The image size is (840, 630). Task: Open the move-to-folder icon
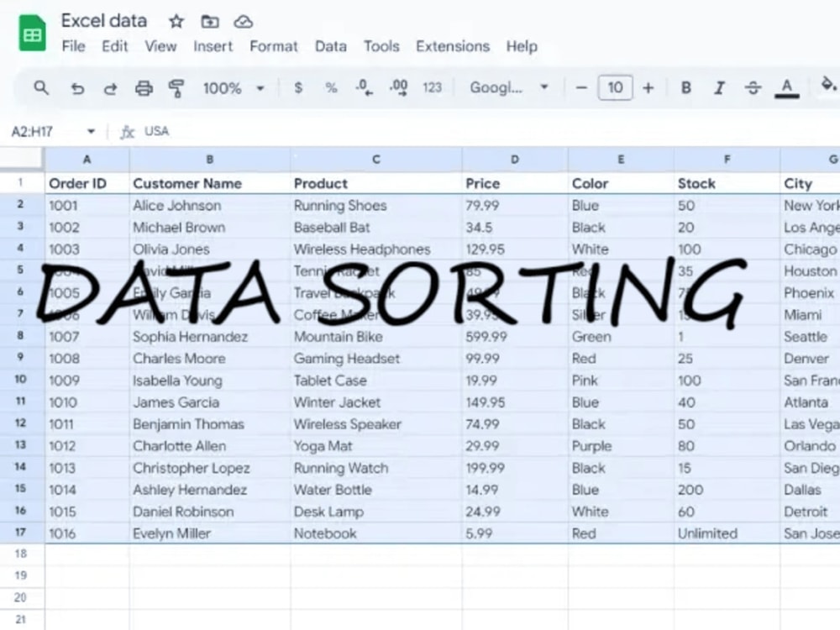[x=210, y=22]
